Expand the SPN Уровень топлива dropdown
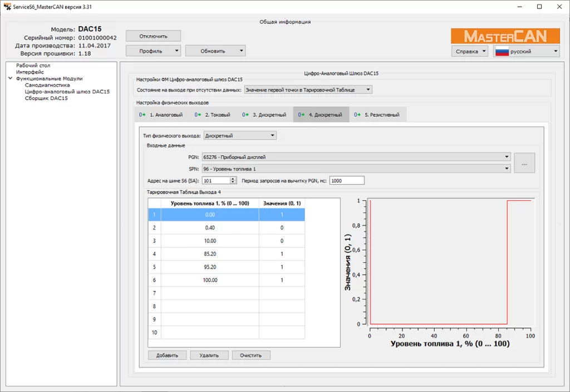 point(356,168)
